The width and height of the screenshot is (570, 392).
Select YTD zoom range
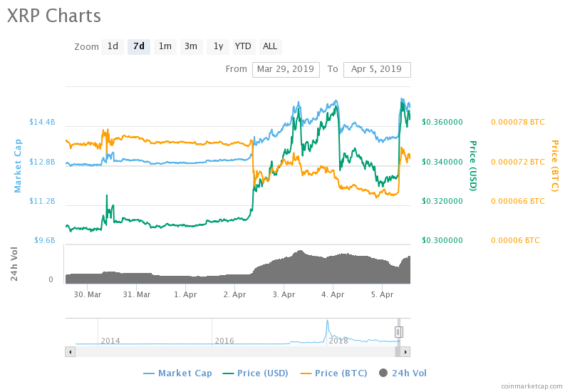[243, 46]
